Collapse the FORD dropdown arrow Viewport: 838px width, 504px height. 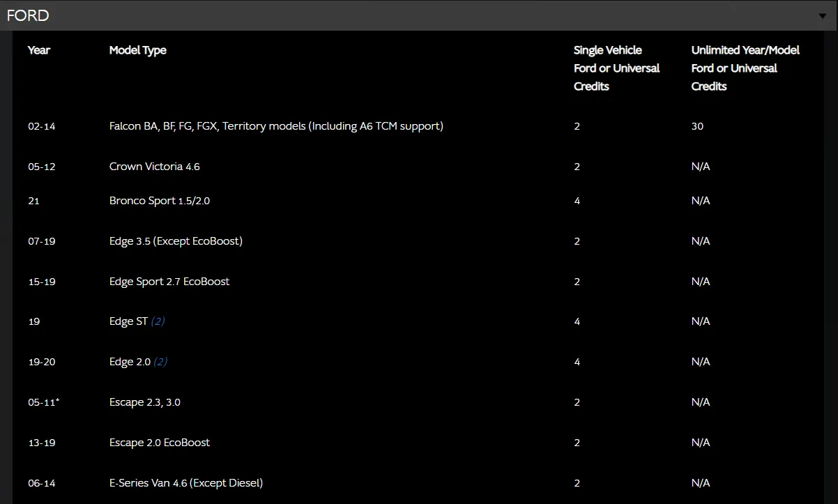coord(823,16)
